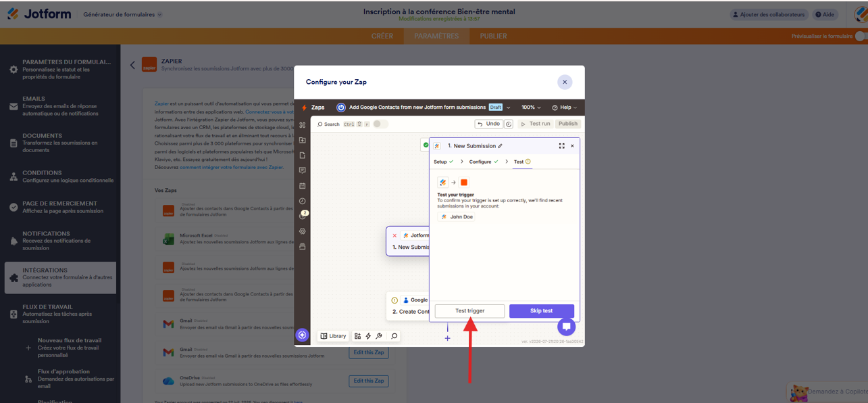Click the edit history icon next to Undo
This screenshot has height=403, width=868.
pyautogui.click(x=509, y=124)
